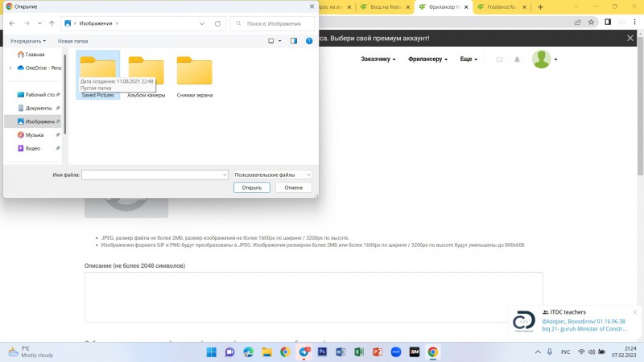
Task: Bookmark this page with star icon
Action: [591, 23]
